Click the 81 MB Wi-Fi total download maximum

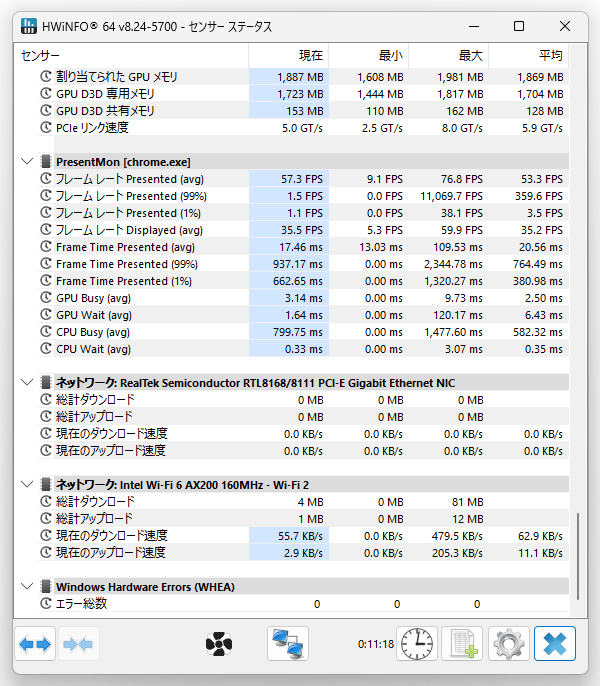(468, 502)
